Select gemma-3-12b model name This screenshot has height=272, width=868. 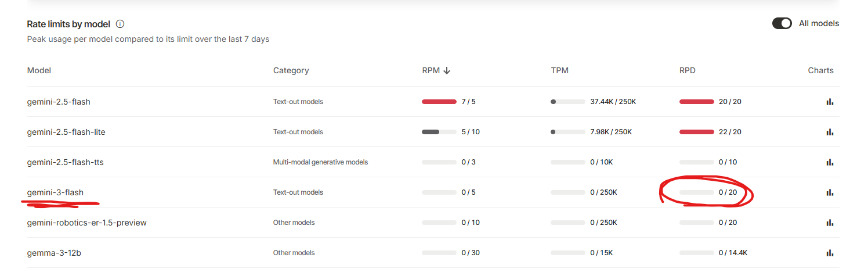tap(54, 253)
